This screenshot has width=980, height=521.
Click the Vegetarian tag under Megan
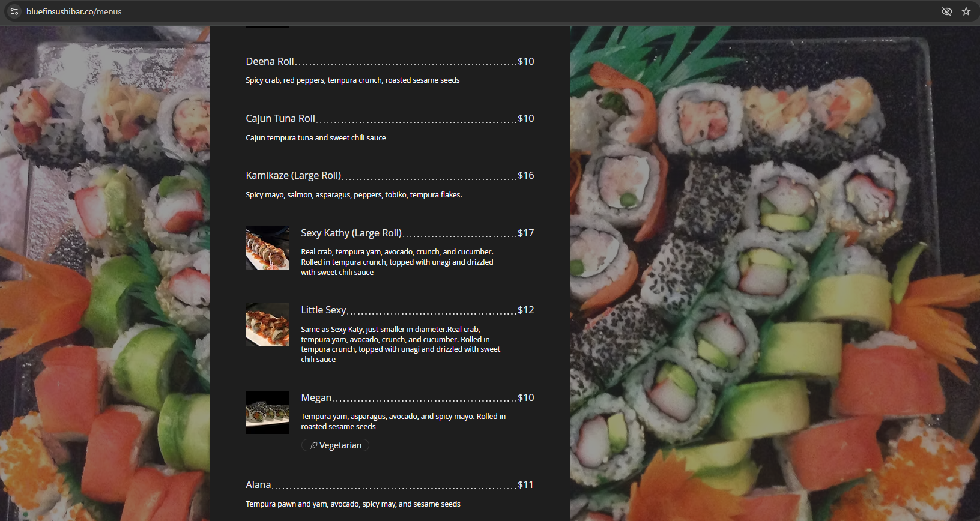click(335, 445)
